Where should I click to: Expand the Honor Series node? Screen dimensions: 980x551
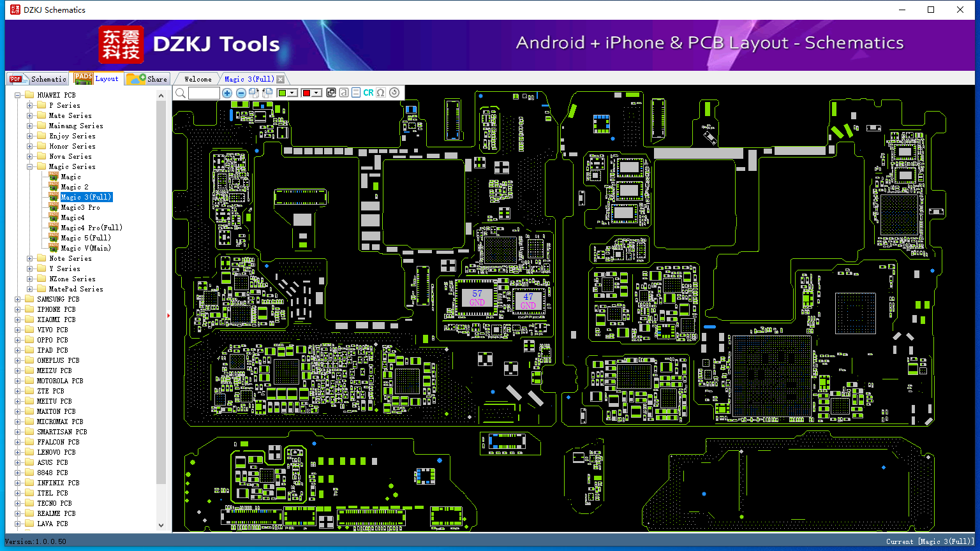pos(29,146)
